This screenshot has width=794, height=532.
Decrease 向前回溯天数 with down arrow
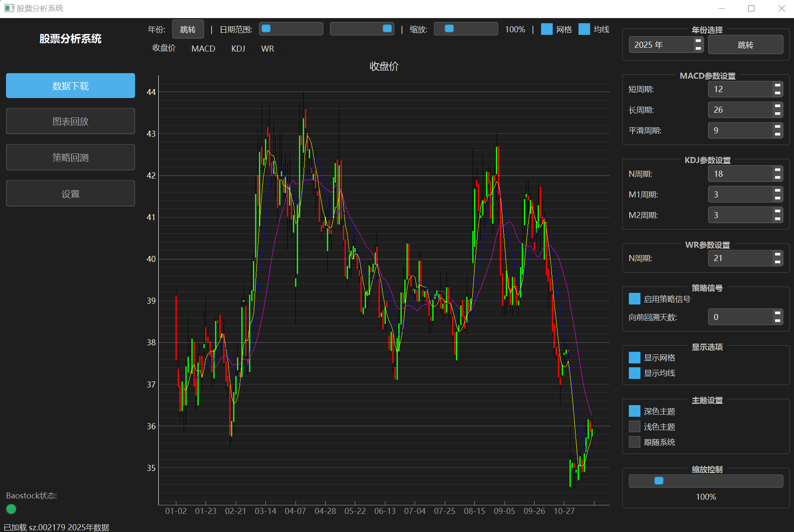(778, 321)
